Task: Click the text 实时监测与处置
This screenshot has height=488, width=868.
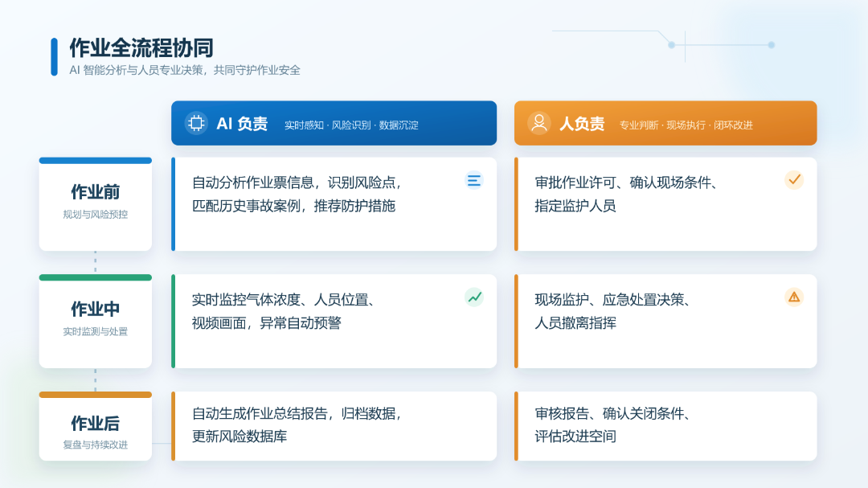Action: pos(95,331)
